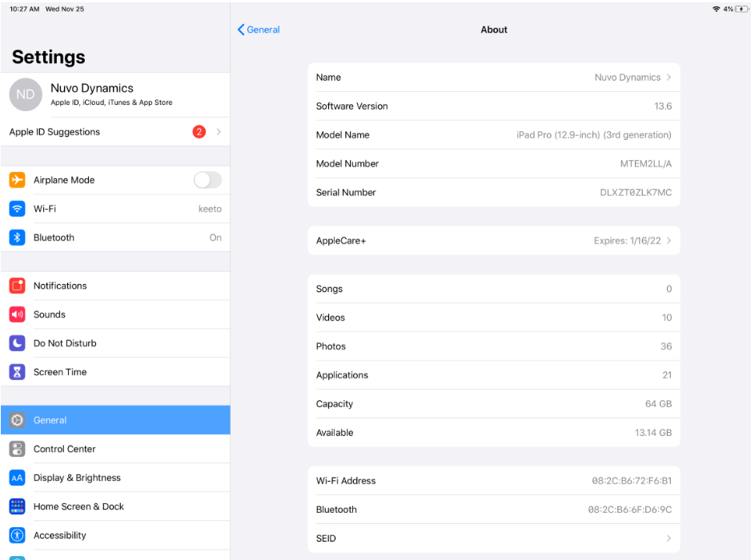
Task: Select Notifications in the sidebar
Action: coord(115,286)
